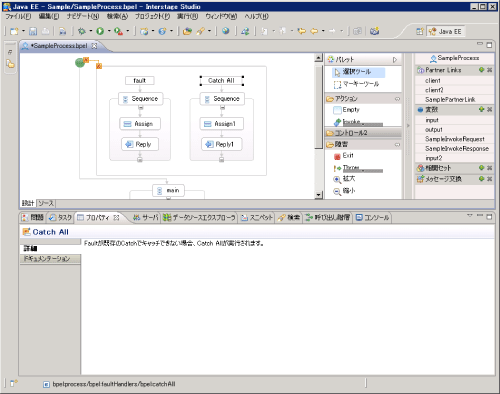Open dropdown next to yellow Back arrow
Viewport: 500px width, 394px height.
tap(323, 31)
